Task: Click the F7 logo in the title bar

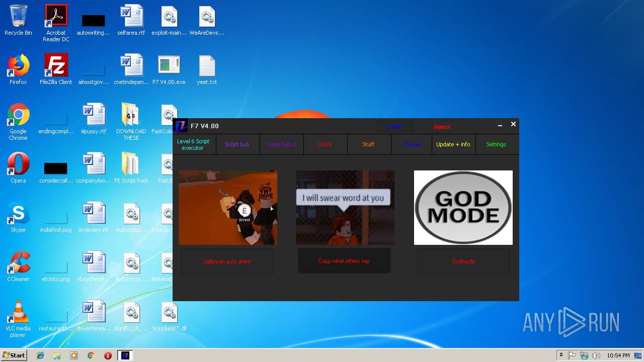Action: click(x=181, y=126)
